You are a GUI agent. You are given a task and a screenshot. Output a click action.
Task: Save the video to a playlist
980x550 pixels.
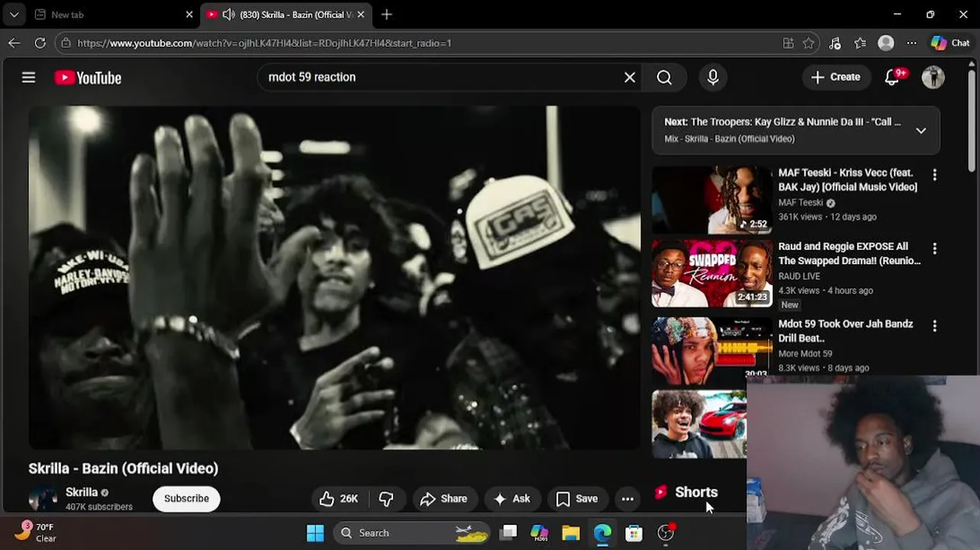pyautogui.click(x=577, y=499)
